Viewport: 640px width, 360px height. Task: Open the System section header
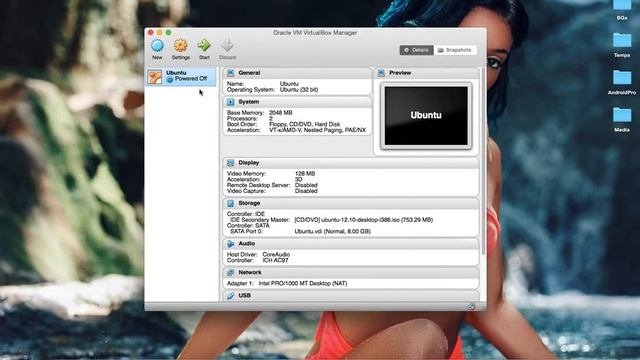[297, 102]
